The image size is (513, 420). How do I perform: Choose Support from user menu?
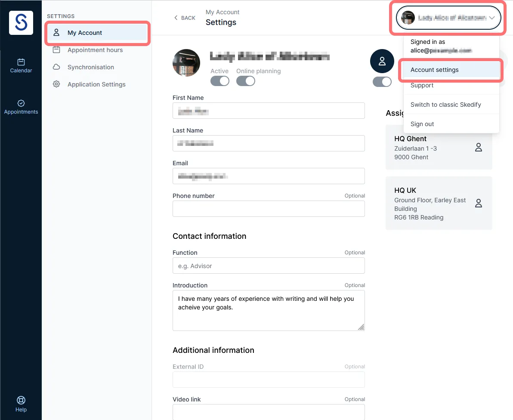click(451, 85)
